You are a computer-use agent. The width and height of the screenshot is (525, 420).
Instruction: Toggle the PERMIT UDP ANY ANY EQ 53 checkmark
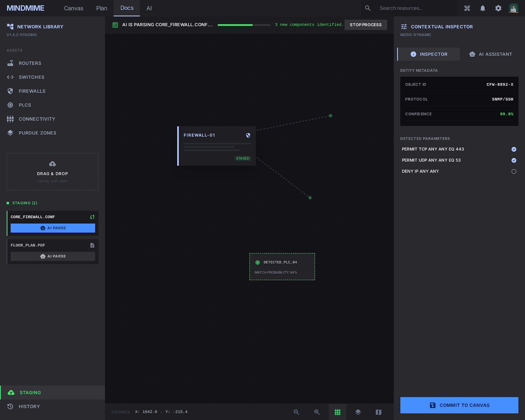(514, 160)
